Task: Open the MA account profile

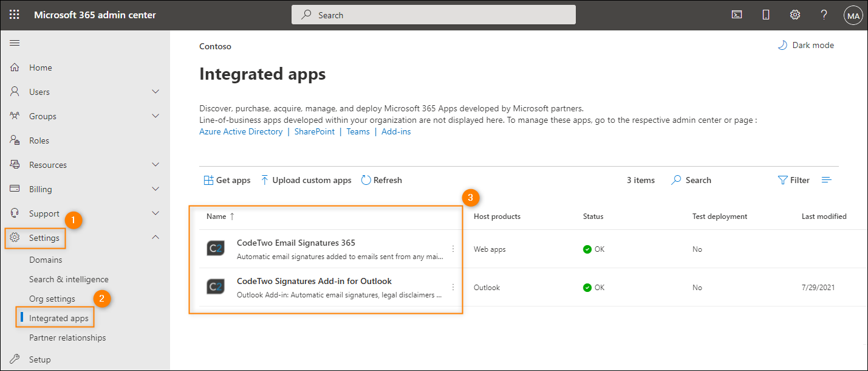Action: coord(853,15)
